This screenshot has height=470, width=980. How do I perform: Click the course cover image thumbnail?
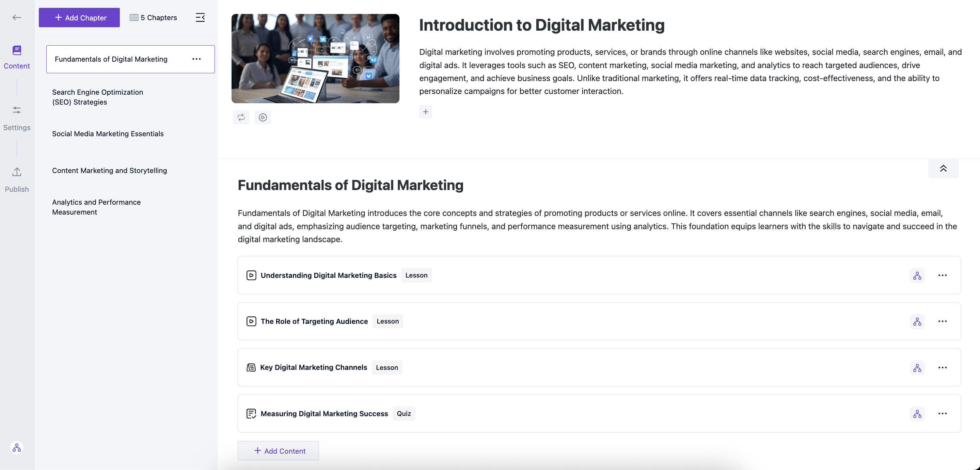coord(315,58)
